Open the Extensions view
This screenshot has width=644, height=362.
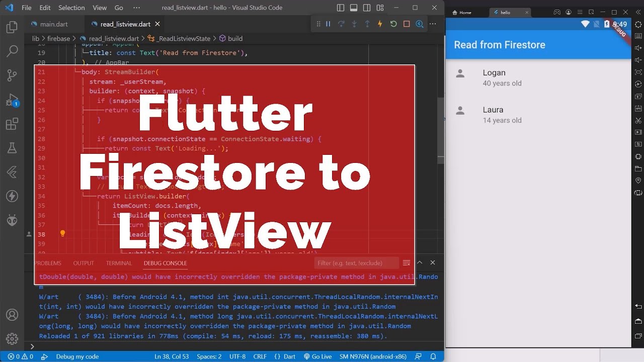12,124
